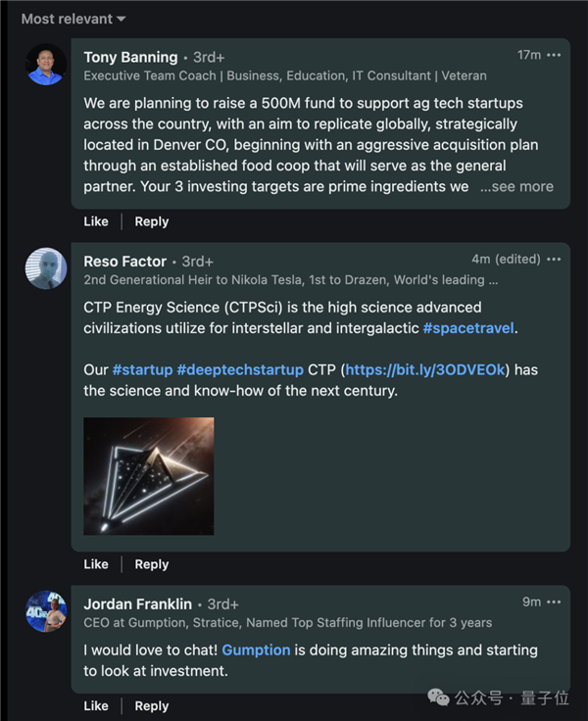Open more options on Reso Factor's comment

(554, 260)
